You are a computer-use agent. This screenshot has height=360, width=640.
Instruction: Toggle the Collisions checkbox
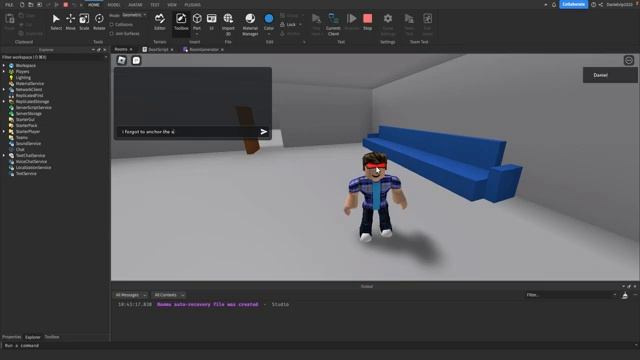coord(111,24)
